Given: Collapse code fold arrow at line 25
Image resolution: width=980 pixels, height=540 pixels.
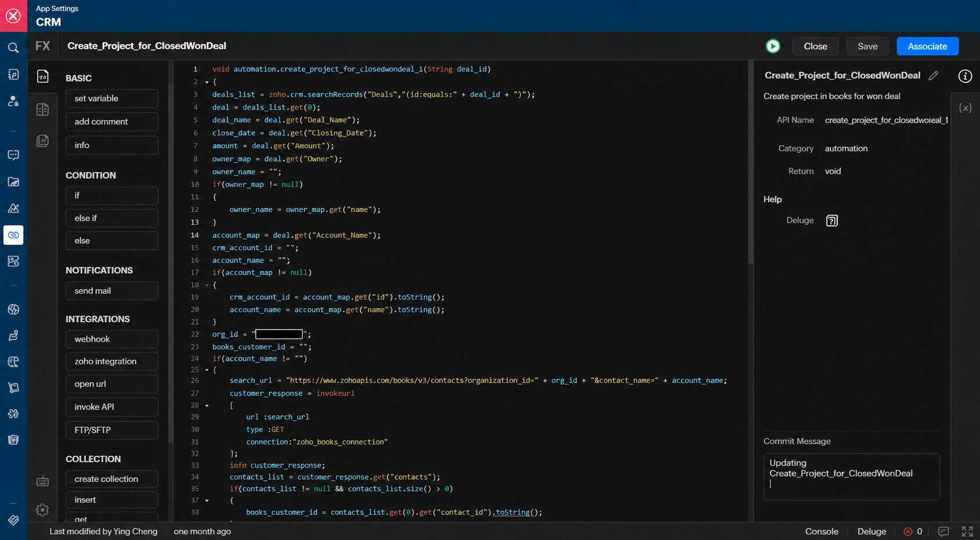Looking at the screenshot, I should (x=207, y=369).
